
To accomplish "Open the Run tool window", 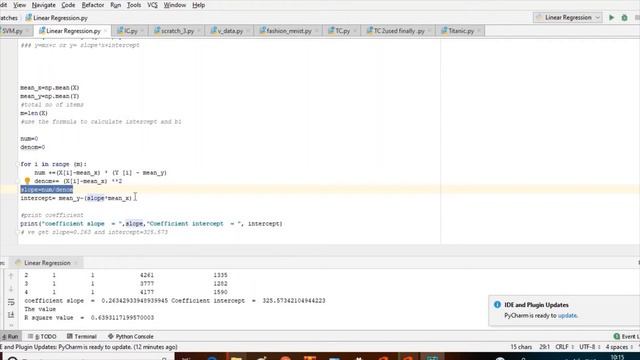I will tap(10, 336).
